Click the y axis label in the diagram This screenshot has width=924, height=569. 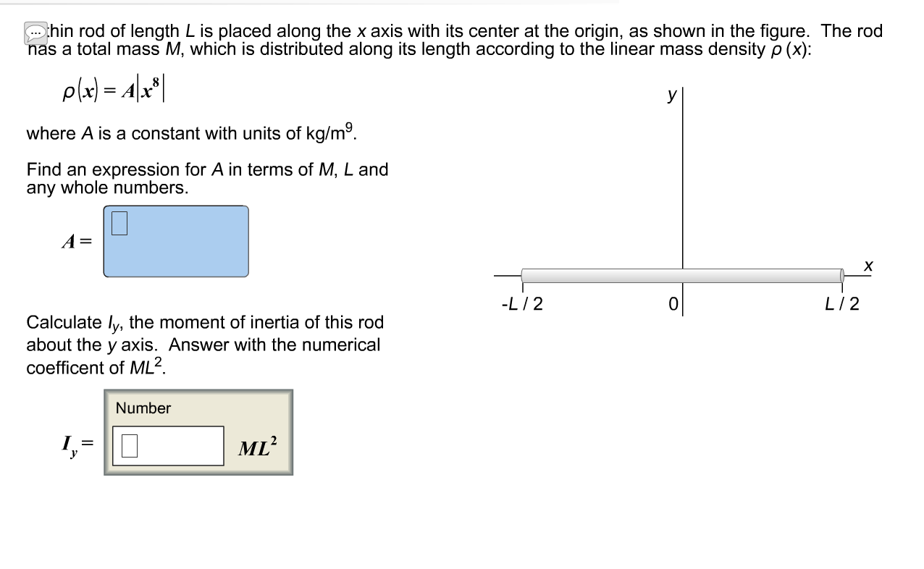pos(671,96)
